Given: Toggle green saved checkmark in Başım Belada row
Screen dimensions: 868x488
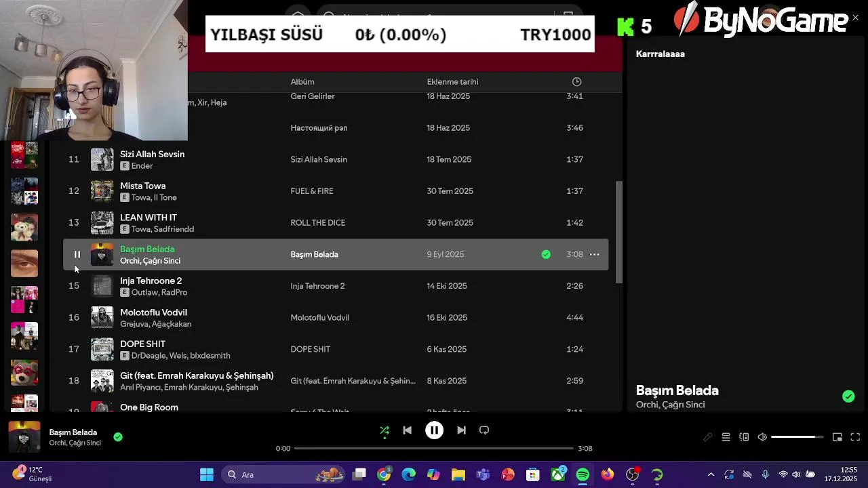Looking at the screenshot, I should tap(546, 255).
